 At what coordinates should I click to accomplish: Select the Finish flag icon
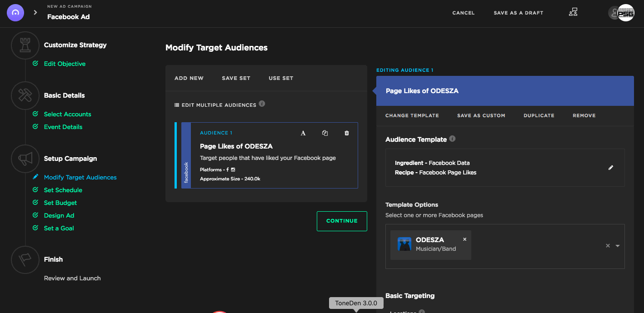(25, 260)
